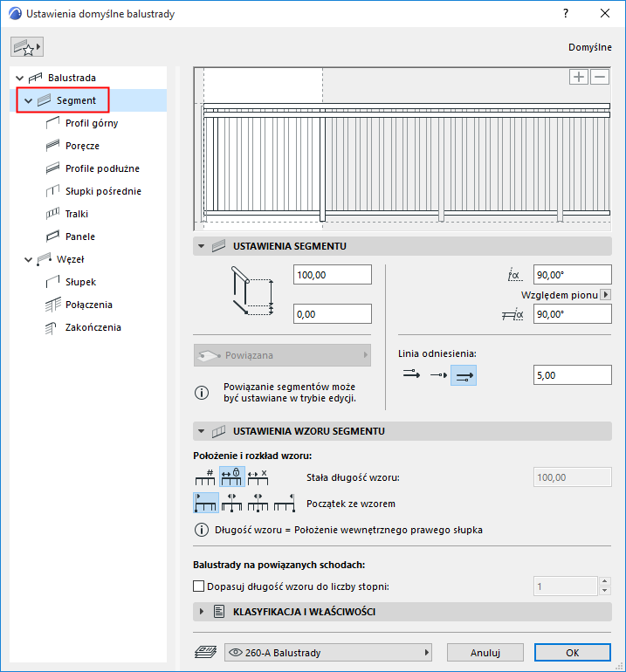Expand the KLASYFIKACJA I WŁAŚCIWOŚCI panel
This screenshot has height=672, width=626.
click(202, 612)
